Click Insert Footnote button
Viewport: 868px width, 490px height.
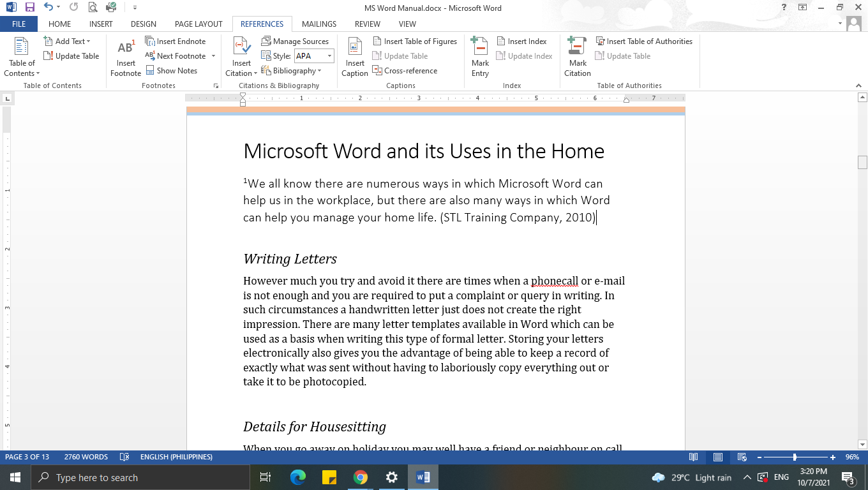click(x=126, y=57)
